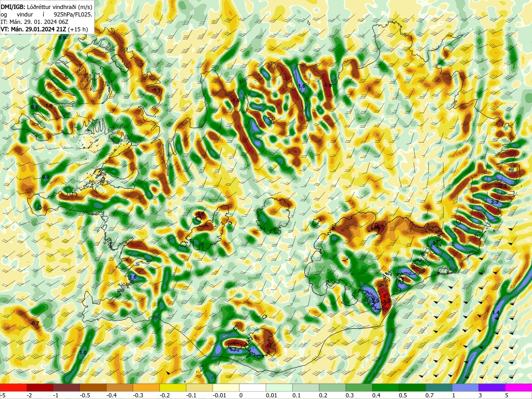Pick the orange-brown legend swatch above -0.4
Image resolution: width=532 pixels, height=399 pixels.
click(119, 387)
